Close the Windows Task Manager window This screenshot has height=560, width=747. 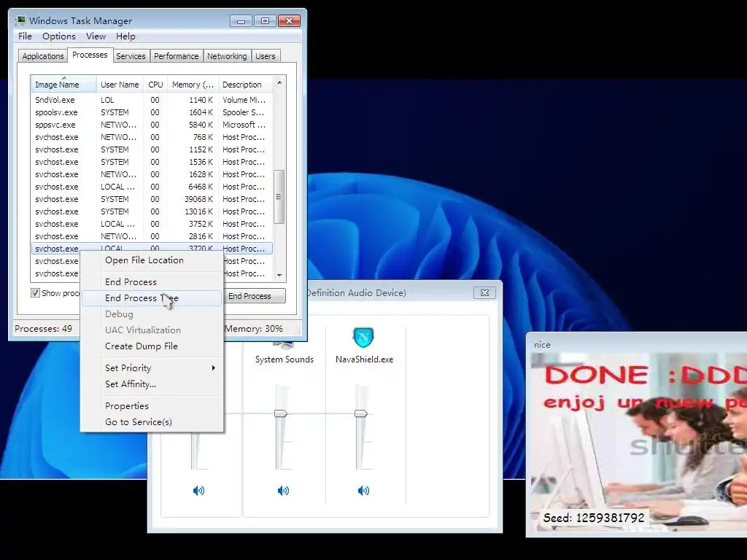coord(289,21)
